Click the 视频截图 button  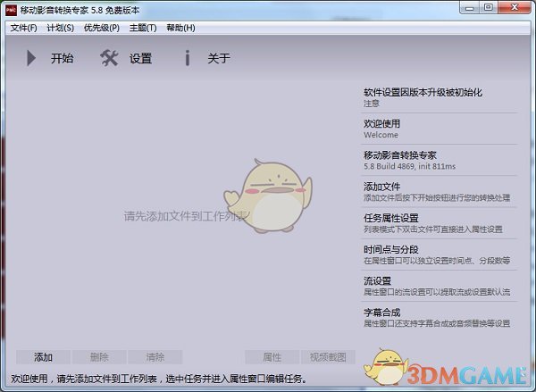point(328,357)
